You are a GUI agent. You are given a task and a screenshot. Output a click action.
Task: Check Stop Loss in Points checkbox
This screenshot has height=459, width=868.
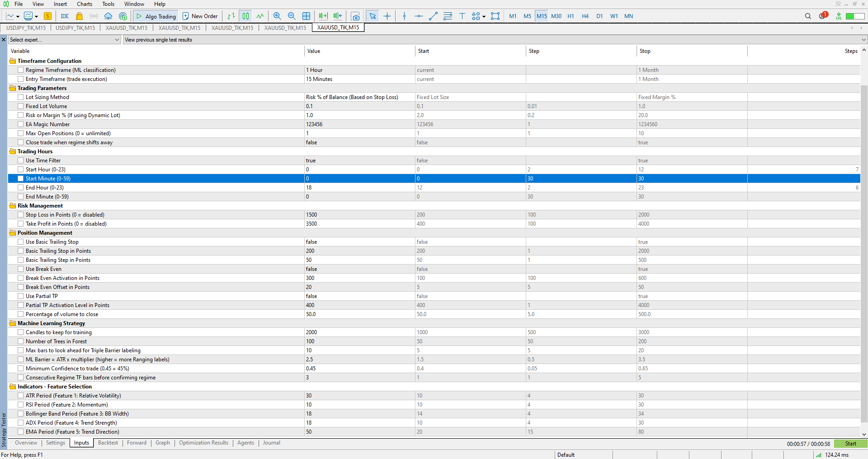(x=21, y=215)
